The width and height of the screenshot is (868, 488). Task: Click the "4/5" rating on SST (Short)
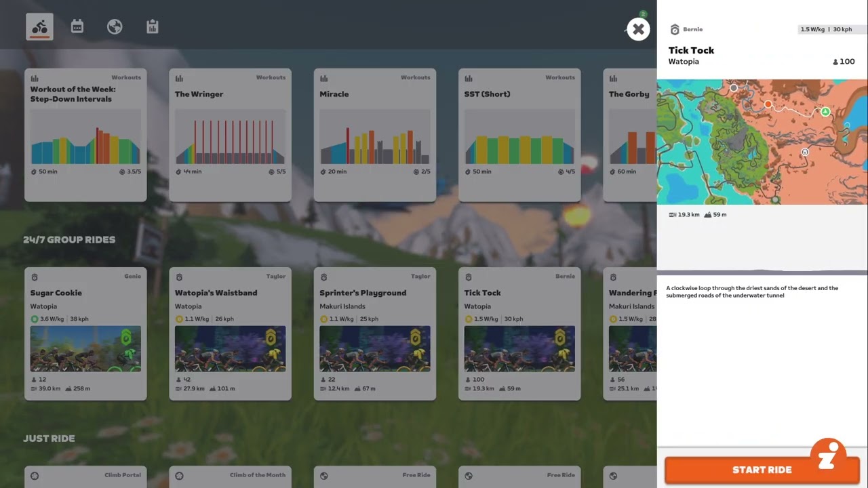570,172
